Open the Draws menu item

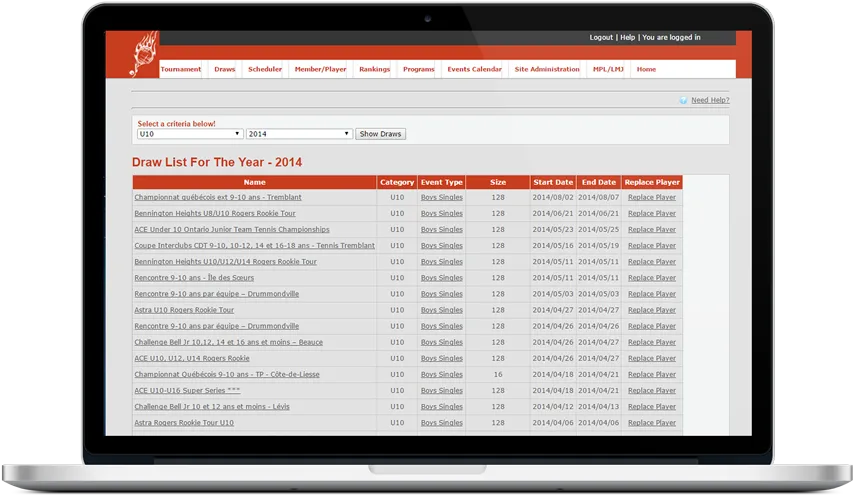tap(225, 69)
